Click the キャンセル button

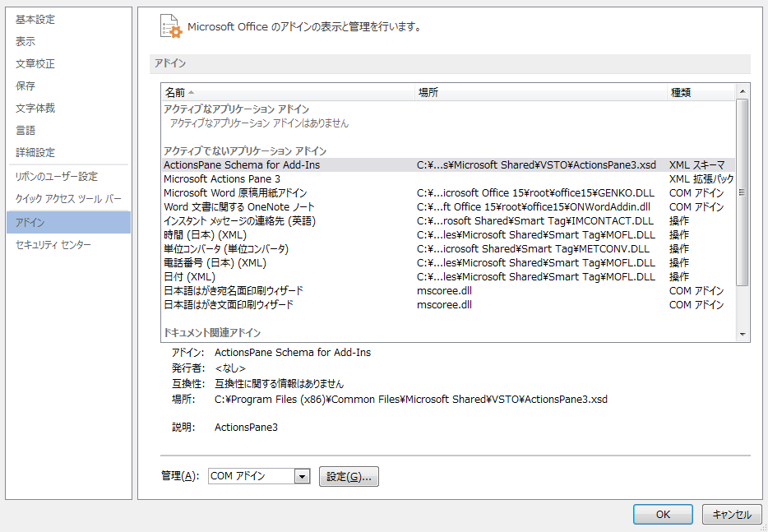pyautogui.click(x=732, y=515)
